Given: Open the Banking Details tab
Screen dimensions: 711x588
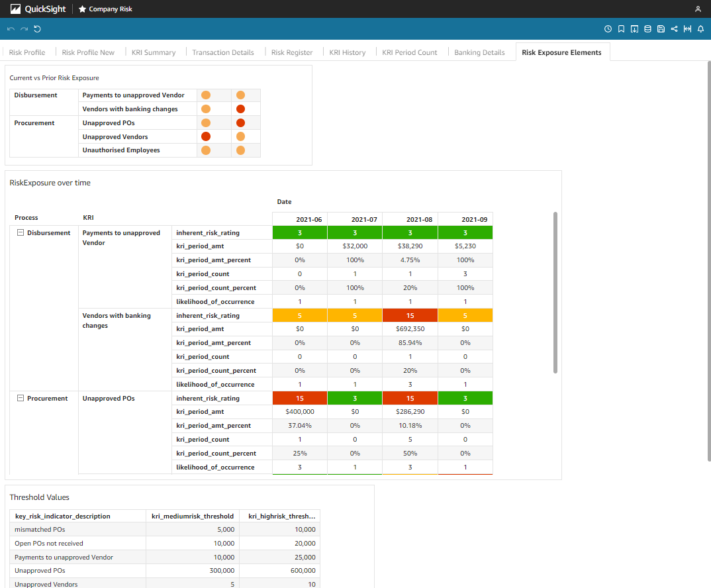Looking at the screenshot, I should pos(479,52).
